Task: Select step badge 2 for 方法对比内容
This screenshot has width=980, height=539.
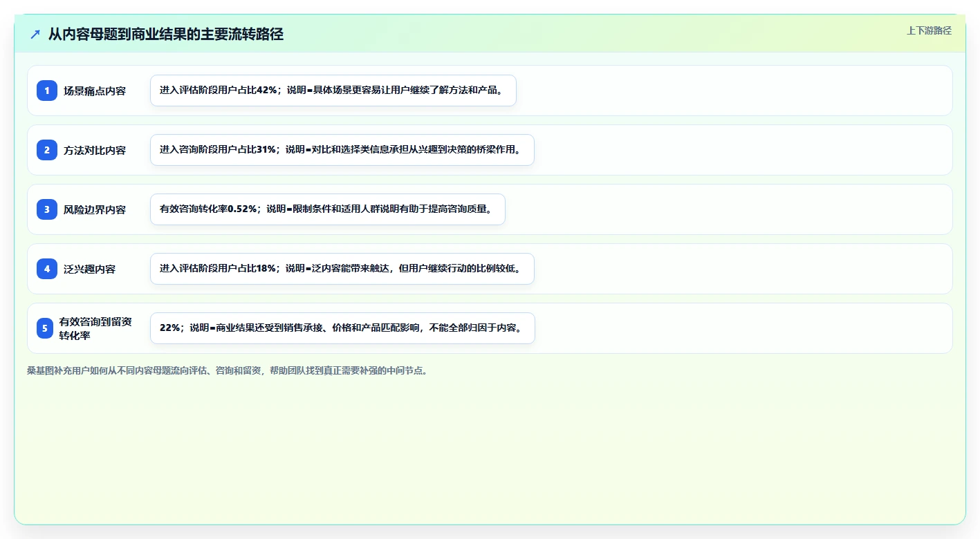Action: 47,150
